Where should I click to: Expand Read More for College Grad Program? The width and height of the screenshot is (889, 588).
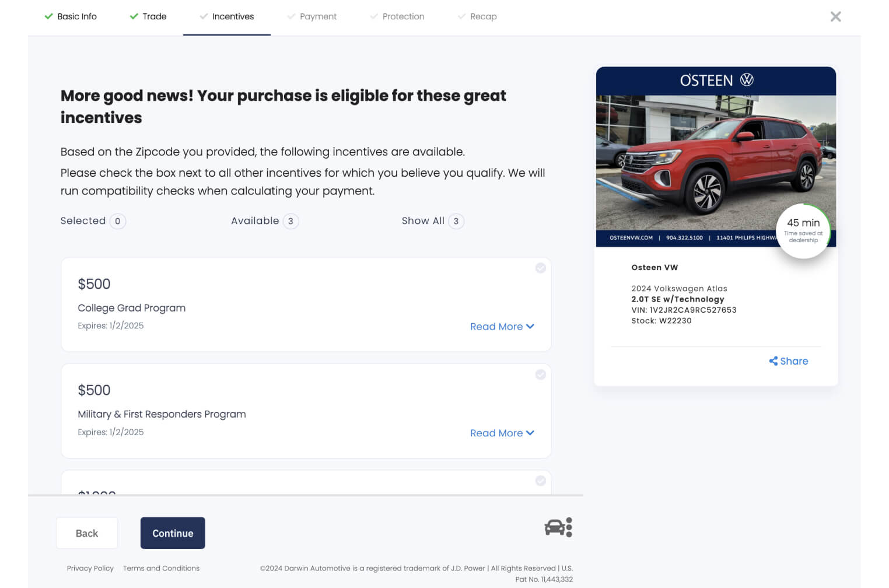pos(502,327)
